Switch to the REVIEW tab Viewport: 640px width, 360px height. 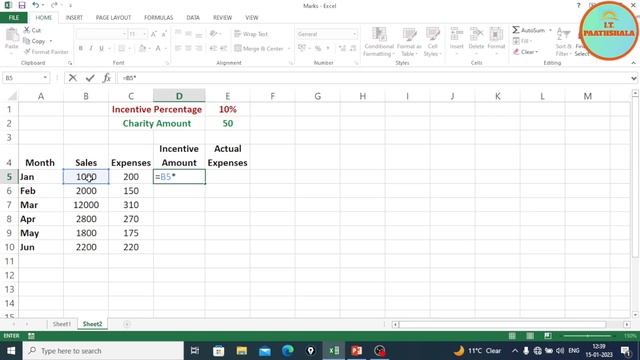click(222, 18)
